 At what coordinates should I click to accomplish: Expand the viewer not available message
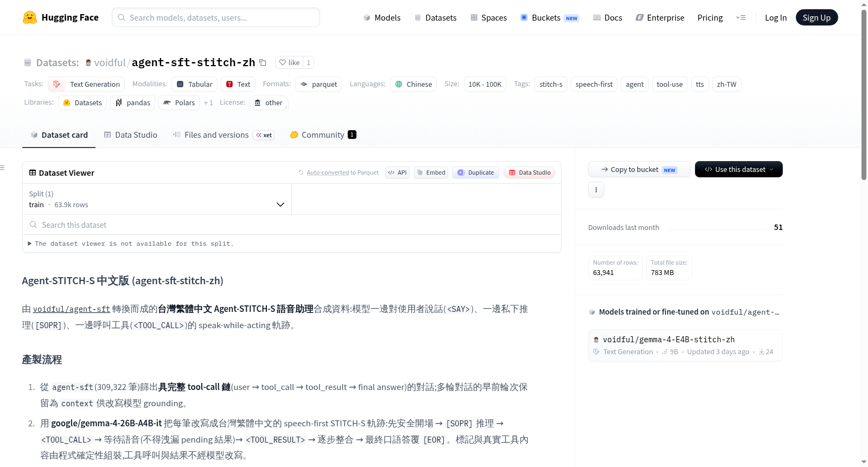click(131, 244)
